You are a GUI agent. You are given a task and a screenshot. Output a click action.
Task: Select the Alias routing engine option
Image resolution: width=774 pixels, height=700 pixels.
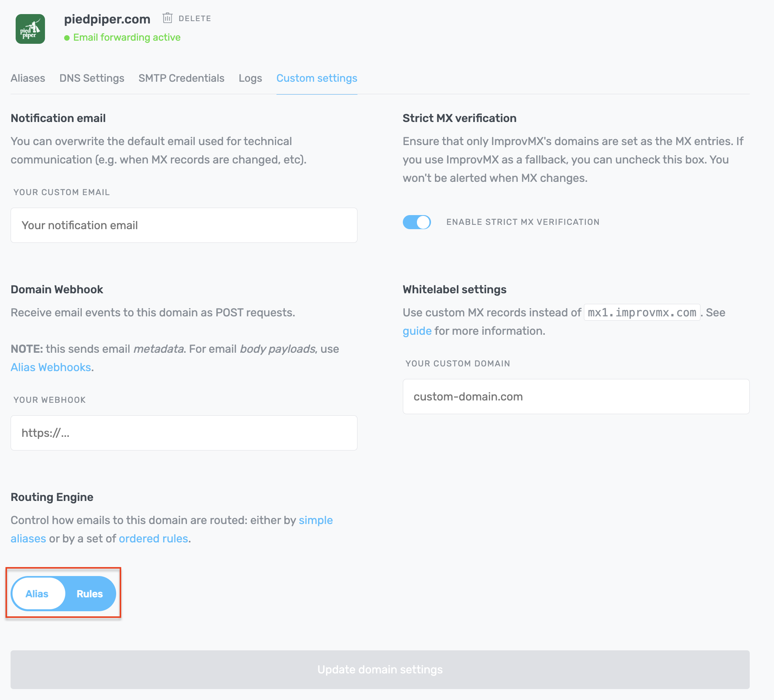[37, 594]
